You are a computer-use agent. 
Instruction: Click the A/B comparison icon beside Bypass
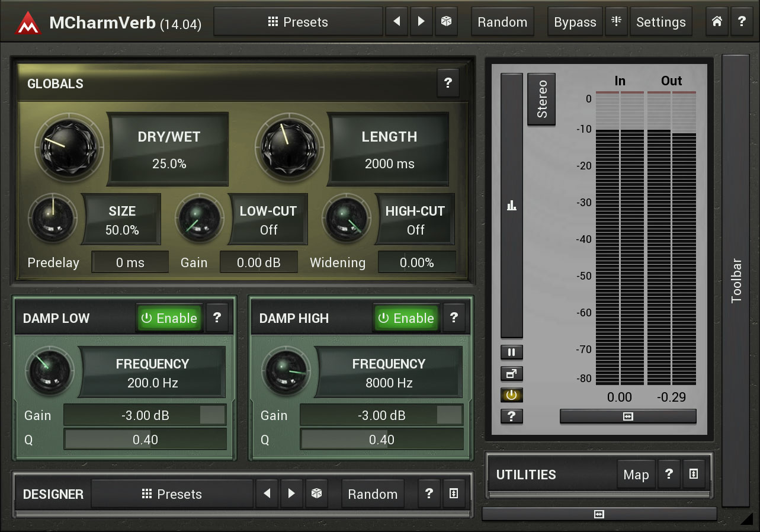coord(616,22)
